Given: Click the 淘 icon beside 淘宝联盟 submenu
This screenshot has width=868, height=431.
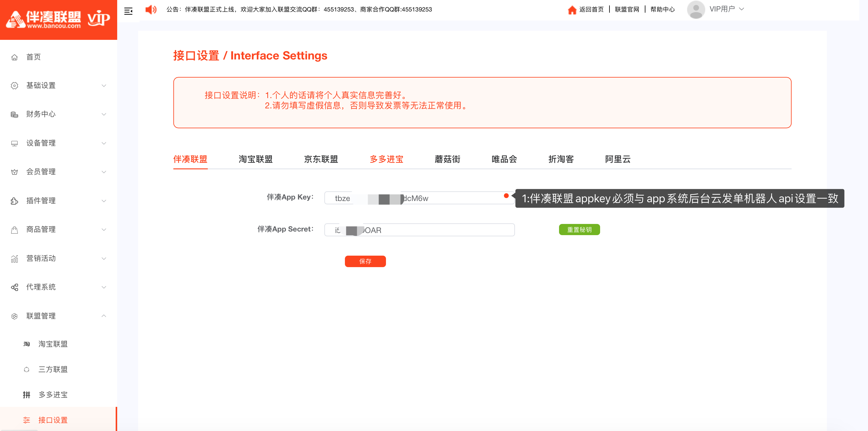Looking at the screenshot, I should coord(27,344).
